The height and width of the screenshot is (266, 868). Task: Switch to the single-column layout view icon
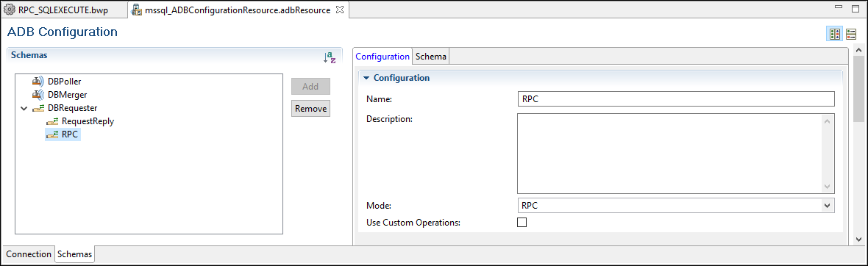click(x=851, y=35)
